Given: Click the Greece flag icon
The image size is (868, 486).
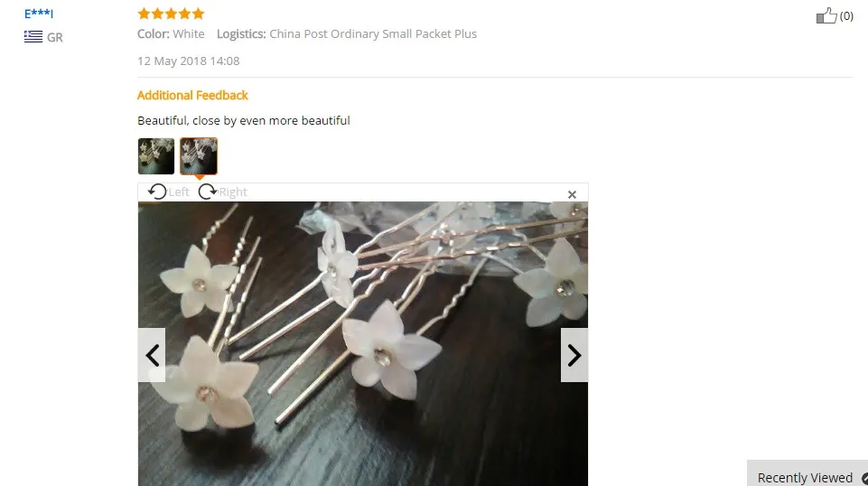Looking at the screenshot, I should pyautogui.click(x=33, y=36).
